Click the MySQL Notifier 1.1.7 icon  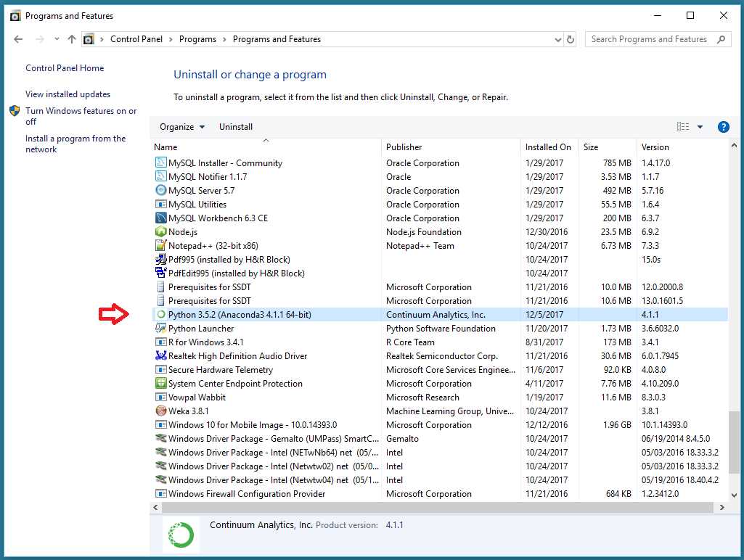(161, 176)
